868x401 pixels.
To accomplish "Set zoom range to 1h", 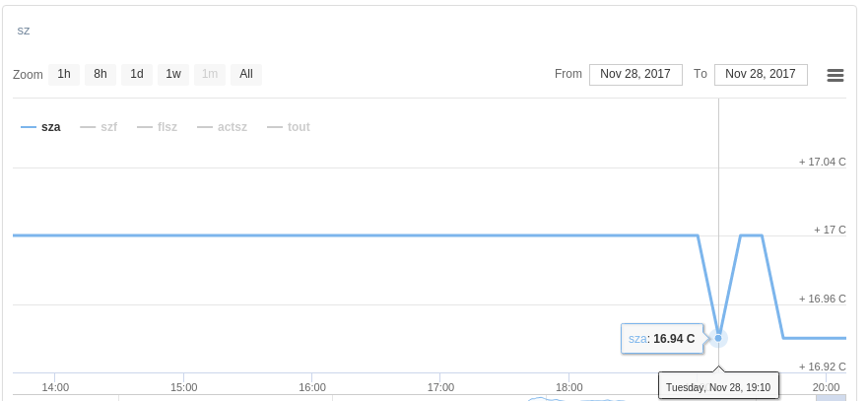I will (x=64, y=74).
